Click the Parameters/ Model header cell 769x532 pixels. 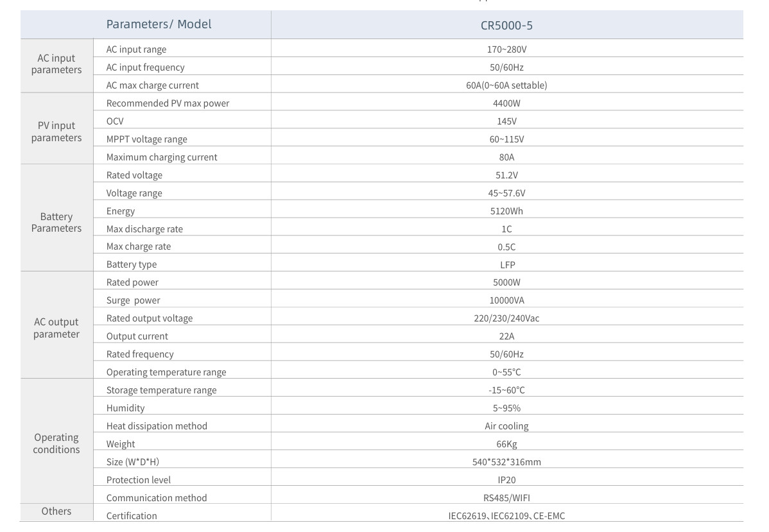[x=159, y=24]
